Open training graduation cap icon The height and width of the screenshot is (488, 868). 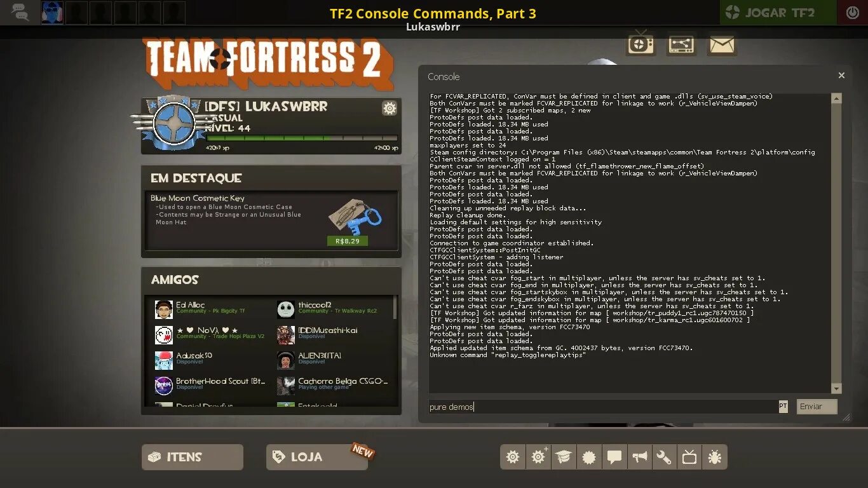click(x=564, y=457)
